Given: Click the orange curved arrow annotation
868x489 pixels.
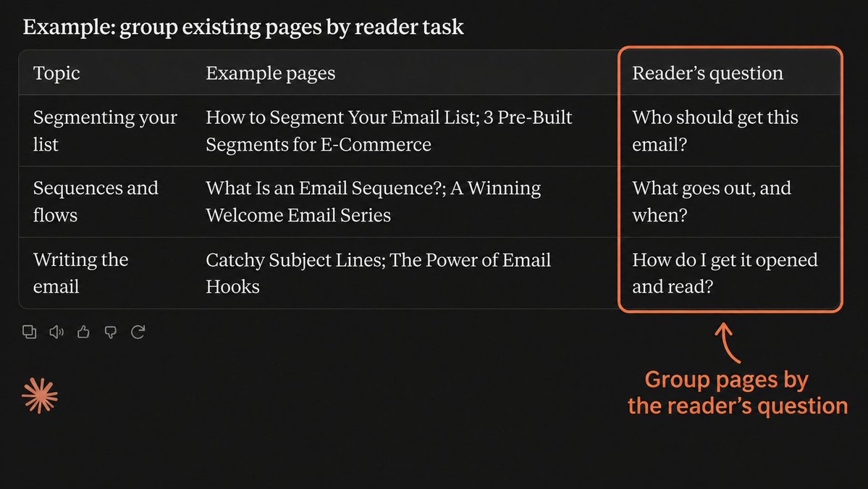Looking at the screenshot, I should 728,343.
